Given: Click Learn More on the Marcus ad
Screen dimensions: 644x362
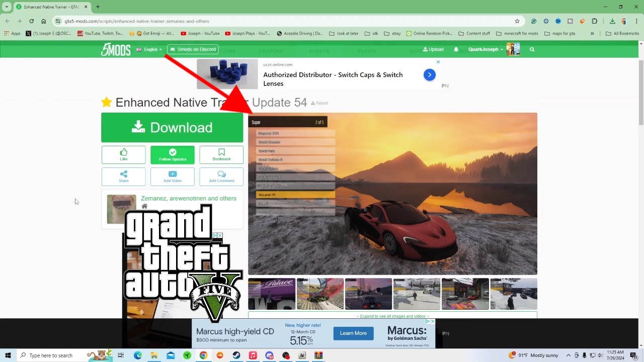Looking at the screenshot, I should click(x=353, y=333).
